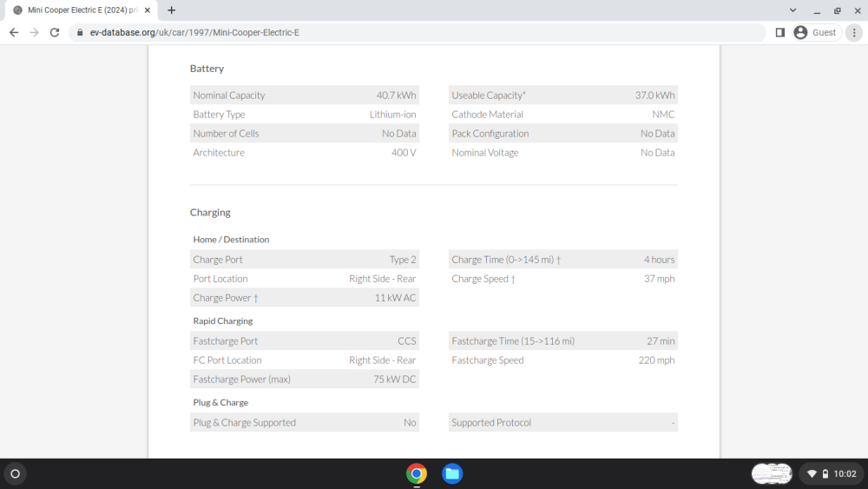868x489 pixels.
Task: Select the 37.0 kWh value
Action: (x=654, y=96)
